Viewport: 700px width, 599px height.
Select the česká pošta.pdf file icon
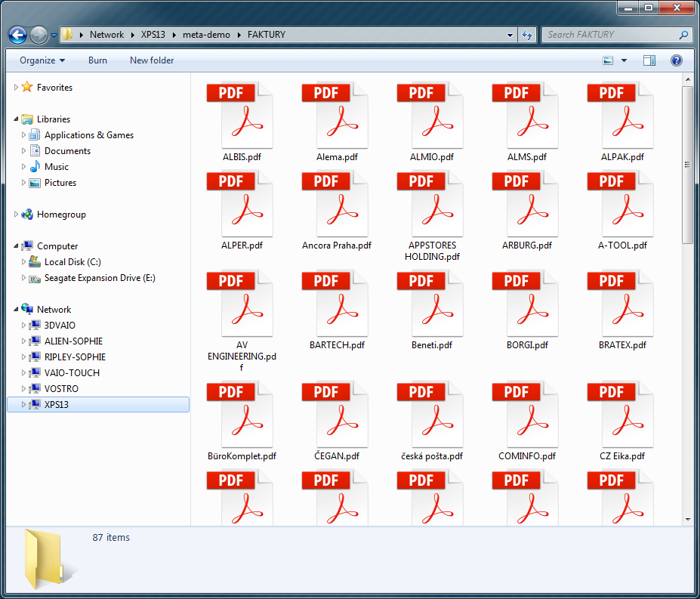click(430, 414)
